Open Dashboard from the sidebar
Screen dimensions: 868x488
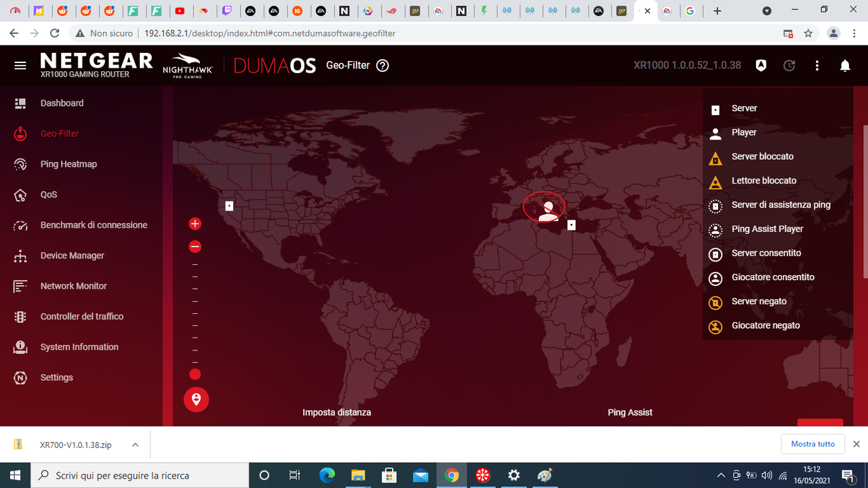tap(62, 103)
